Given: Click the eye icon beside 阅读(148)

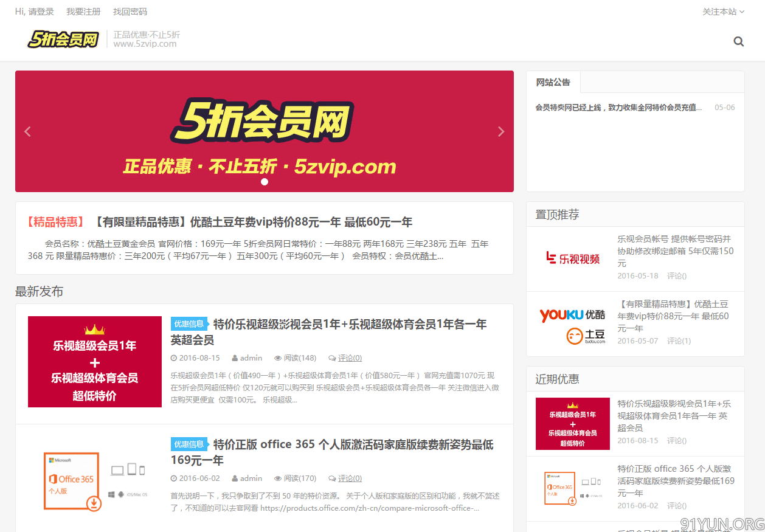Looking at the screenshot, I should click(x=278, y=358).
